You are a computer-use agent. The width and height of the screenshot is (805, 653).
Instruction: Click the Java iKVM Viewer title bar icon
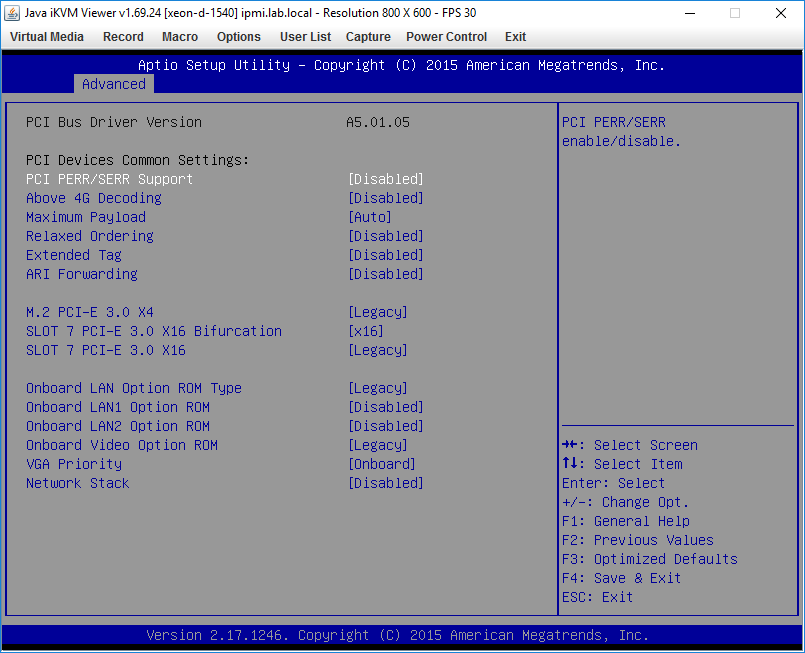tap(12, 13)
